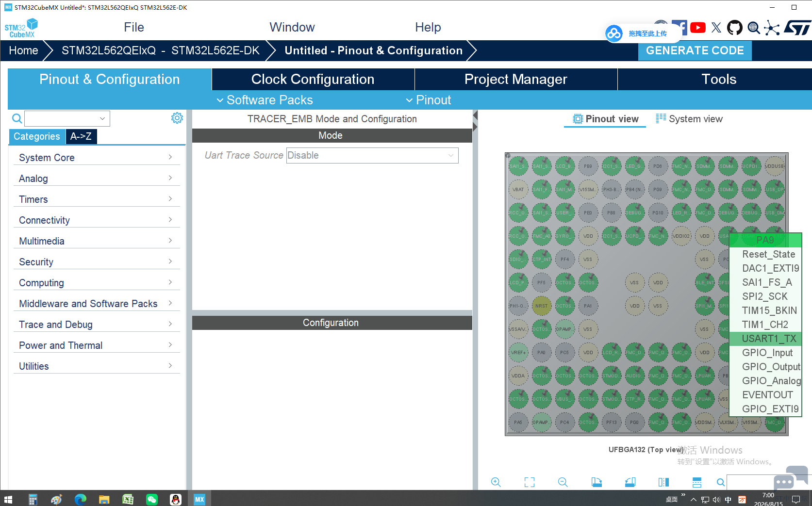
Task: Open the GitHub link icon
Action: tap(735, 28)
